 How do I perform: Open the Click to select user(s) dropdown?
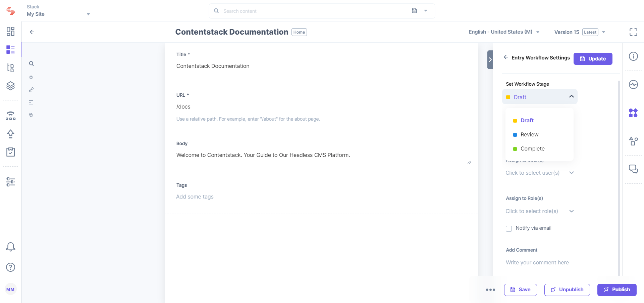[x=540, y=173]
